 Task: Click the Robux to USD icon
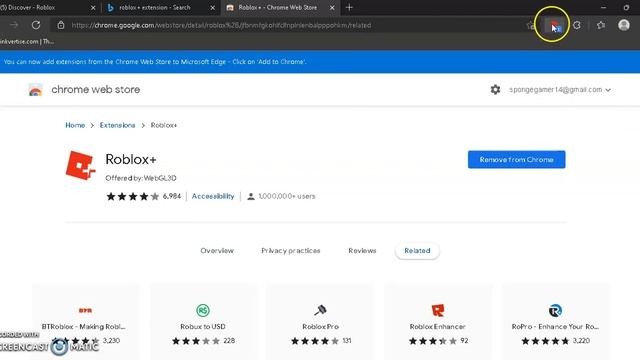click(x=203, y=310)
